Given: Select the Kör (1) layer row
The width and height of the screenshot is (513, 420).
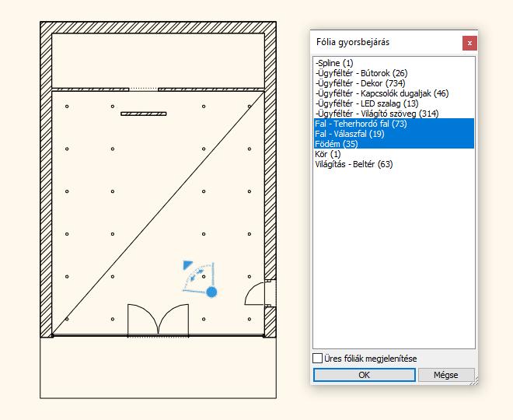Looking at the screenshot, I should pyautogui.click(x=394, y=154).
